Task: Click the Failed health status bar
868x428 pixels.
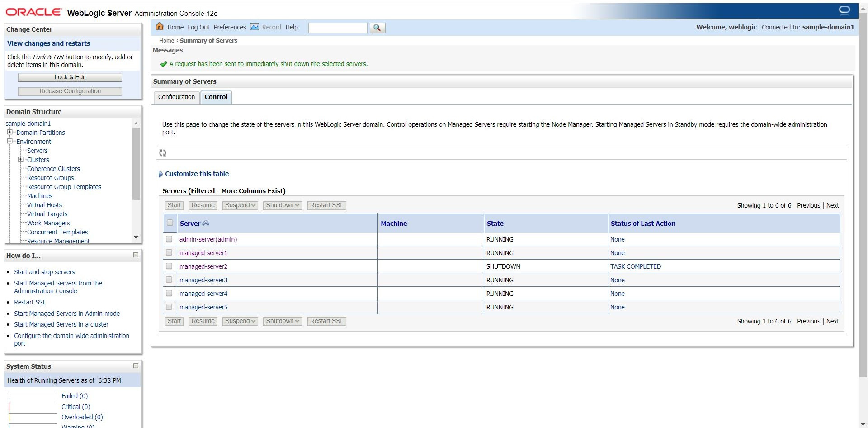Action: click(x=33, y=396)
